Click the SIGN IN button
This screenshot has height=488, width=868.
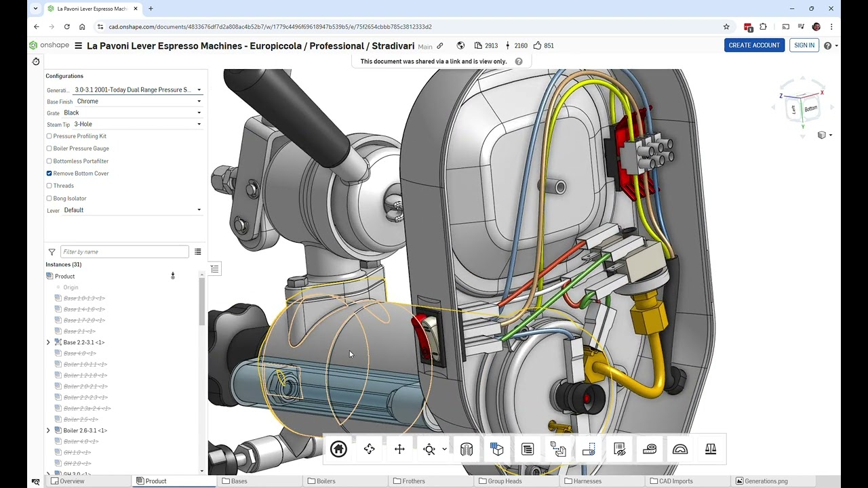(x=804, y=45)
